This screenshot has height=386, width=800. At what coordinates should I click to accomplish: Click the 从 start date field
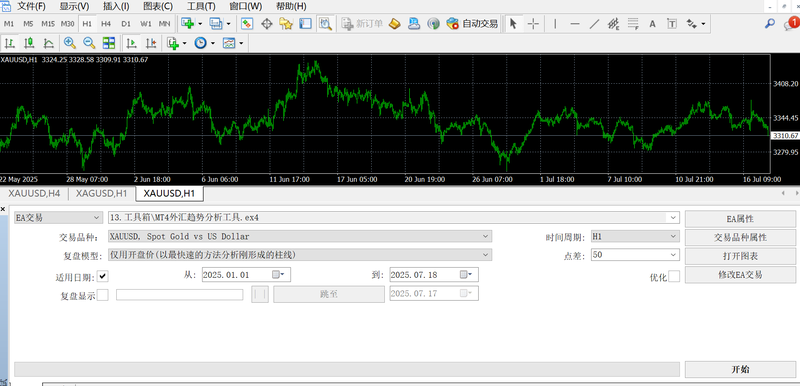pos(246,274)
